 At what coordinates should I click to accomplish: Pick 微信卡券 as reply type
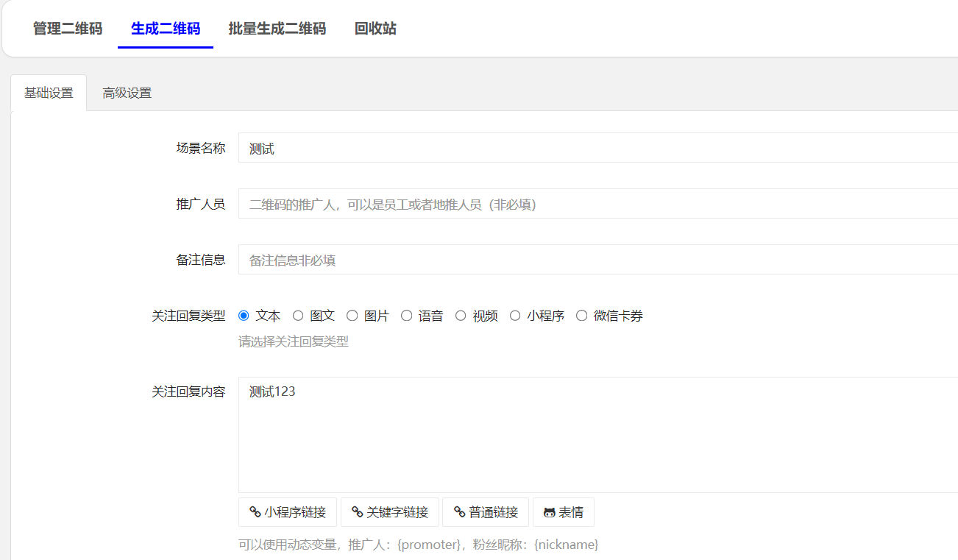(581, 315)
